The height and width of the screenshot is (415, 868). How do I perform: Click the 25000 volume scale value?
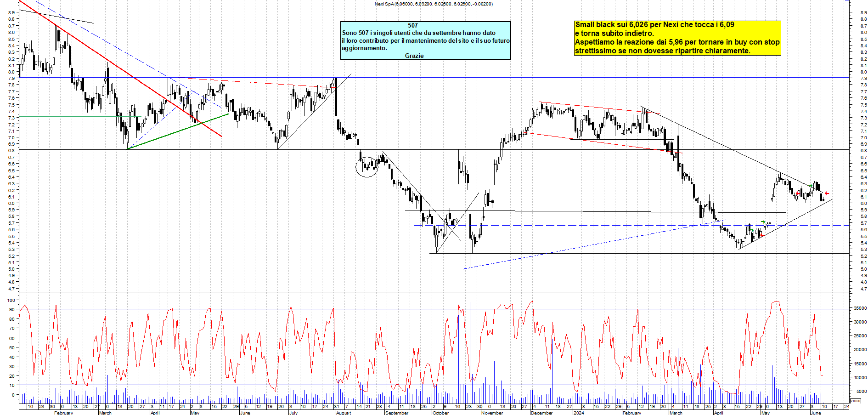[860, 336]
